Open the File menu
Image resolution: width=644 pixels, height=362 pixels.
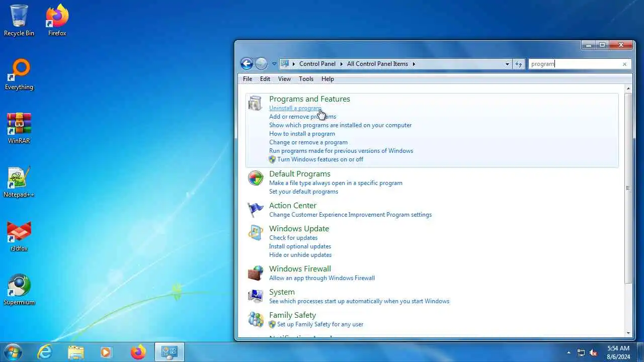pyautogui.click(x=248, y=79)
